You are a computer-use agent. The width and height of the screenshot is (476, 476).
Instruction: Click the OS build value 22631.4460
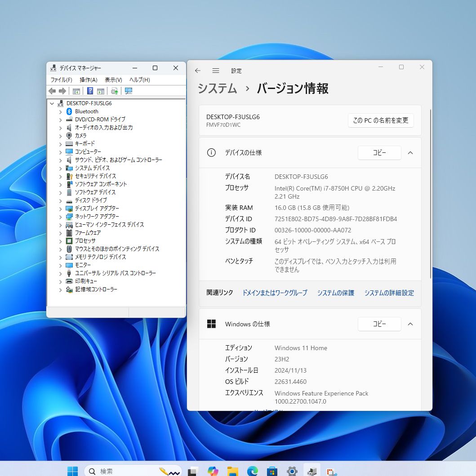[x=290, y=382]
